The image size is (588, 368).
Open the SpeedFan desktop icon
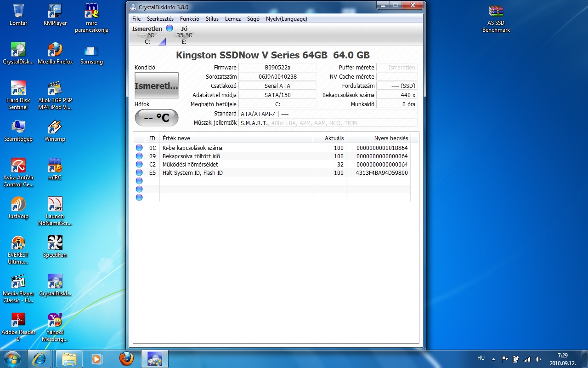click(x=55, y=247)
